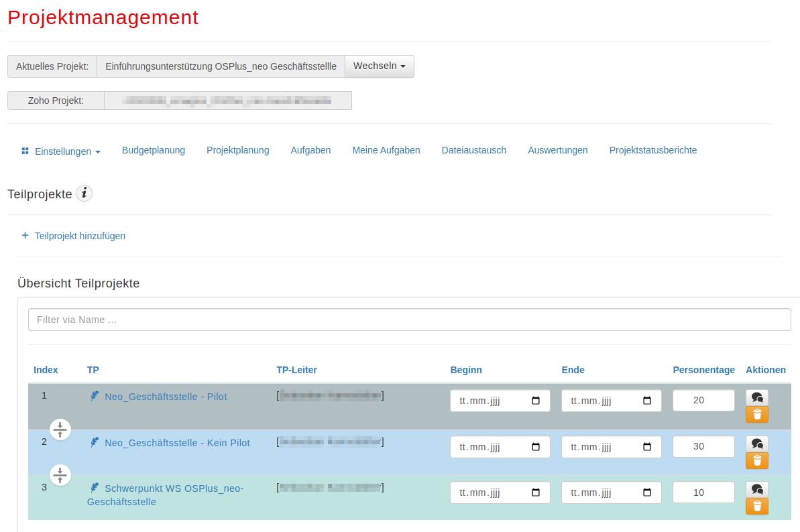Sort by the Ende column header

point(573,370)
